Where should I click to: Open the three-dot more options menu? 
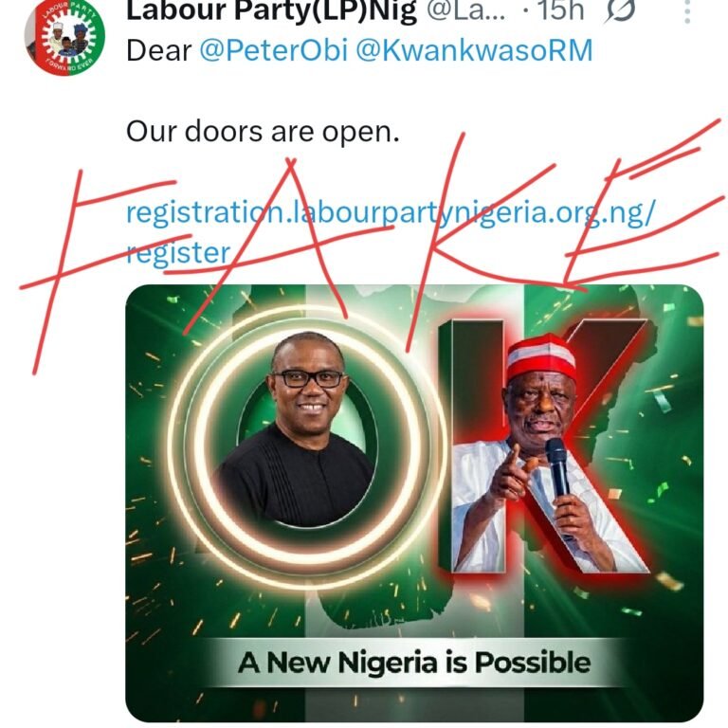[x=690, y=12]
